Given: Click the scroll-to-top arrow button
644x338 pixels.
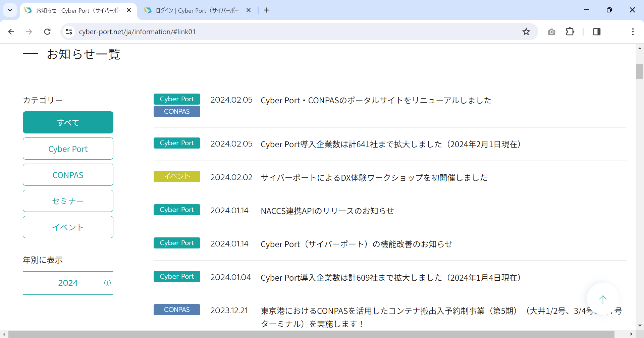Looking at the screenshot, I should pyautogui.click(x=603, y=299).
